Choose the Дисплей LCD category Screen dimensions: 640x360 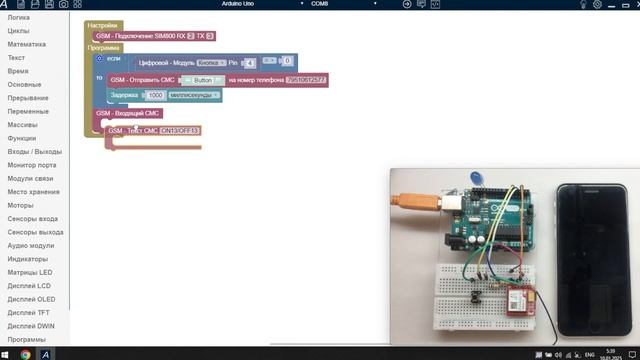coord(29,286)
